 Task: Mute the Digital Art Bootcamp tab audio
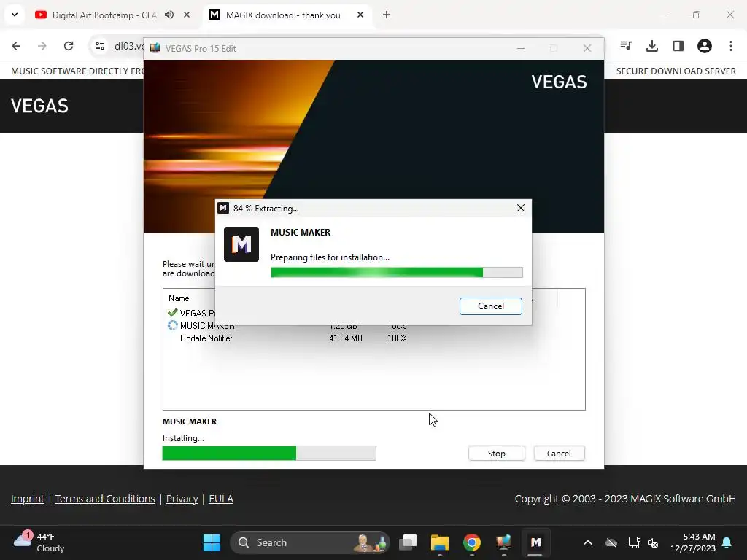click(x=169, y=15)
